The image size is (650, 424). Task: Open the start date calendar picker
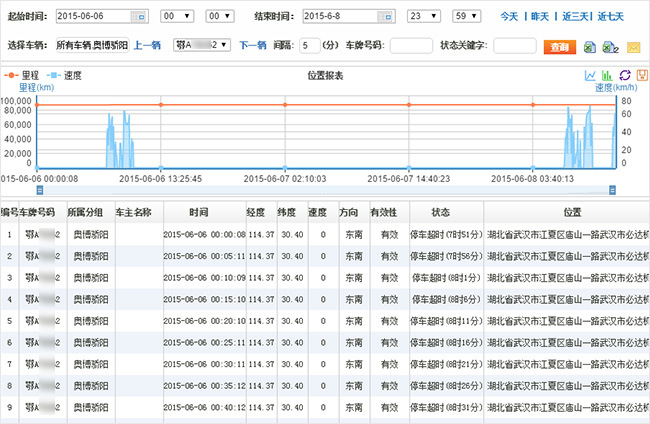(138, 17)
